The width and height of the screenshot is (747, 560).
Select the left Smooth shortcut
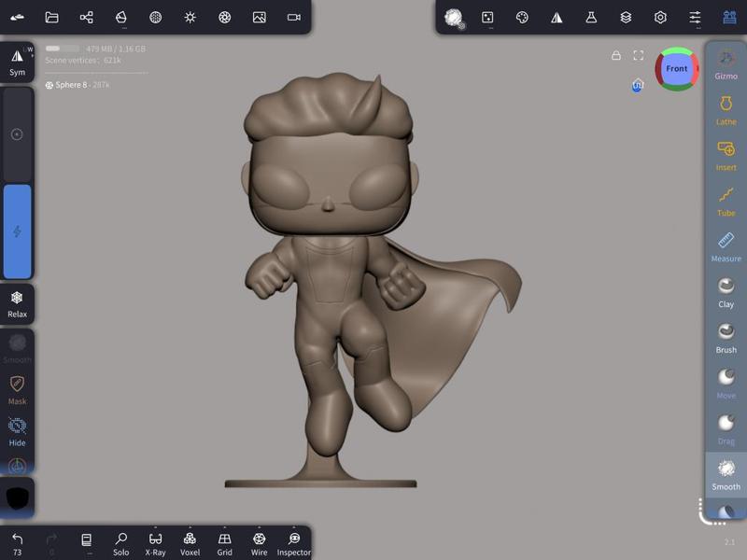coord(17,348)
